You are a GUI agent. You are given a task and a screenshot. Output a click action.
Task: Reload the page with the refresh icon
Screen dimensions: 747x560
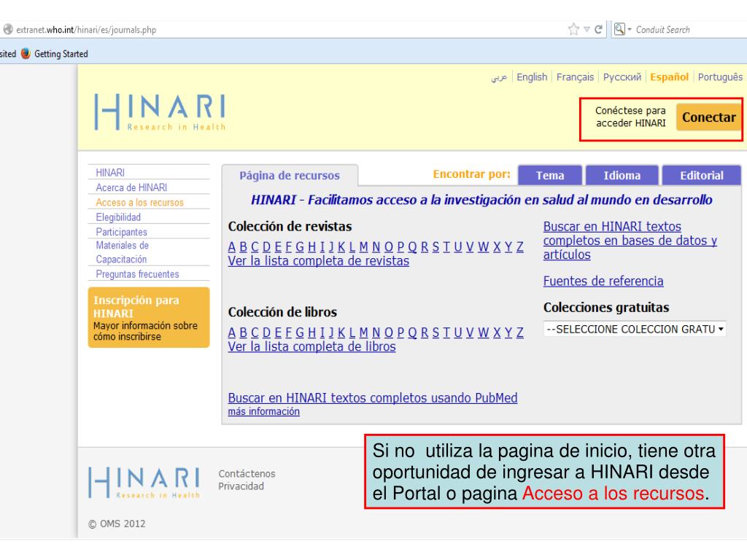(x=598, y=29)
